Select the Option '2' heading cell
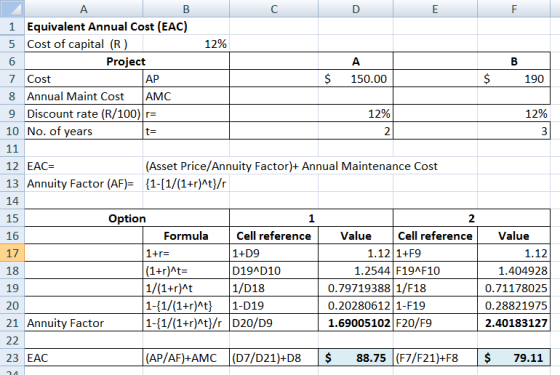 click(472, 218)
